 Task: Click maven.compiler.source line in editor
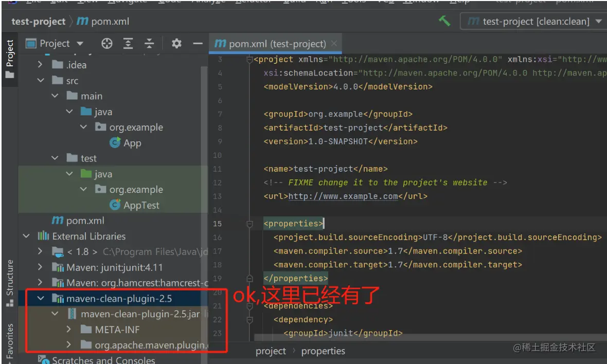tap(398, 251)
